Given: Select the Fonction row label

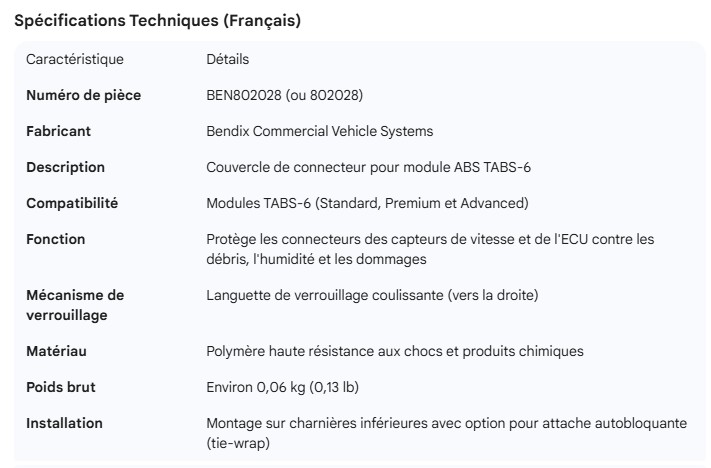Looking at the screenshot, I should (x=56, y=239).
